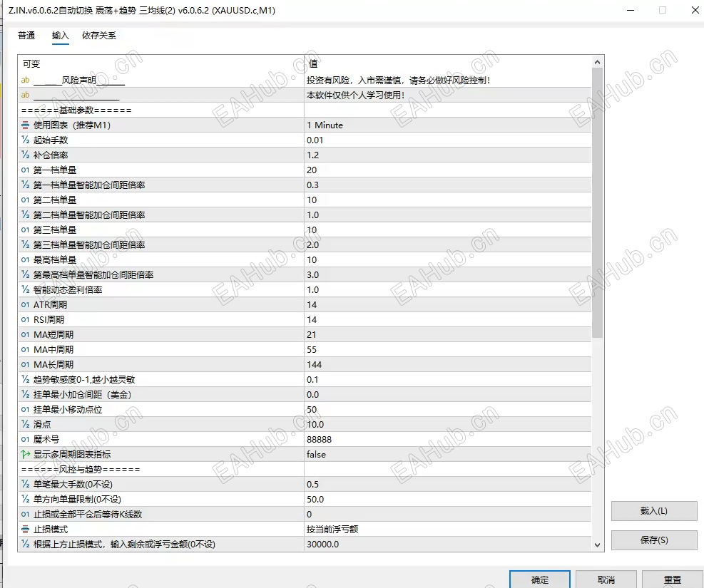
Task: Click the 载入(L) button
Action: (x=654, y=511)
